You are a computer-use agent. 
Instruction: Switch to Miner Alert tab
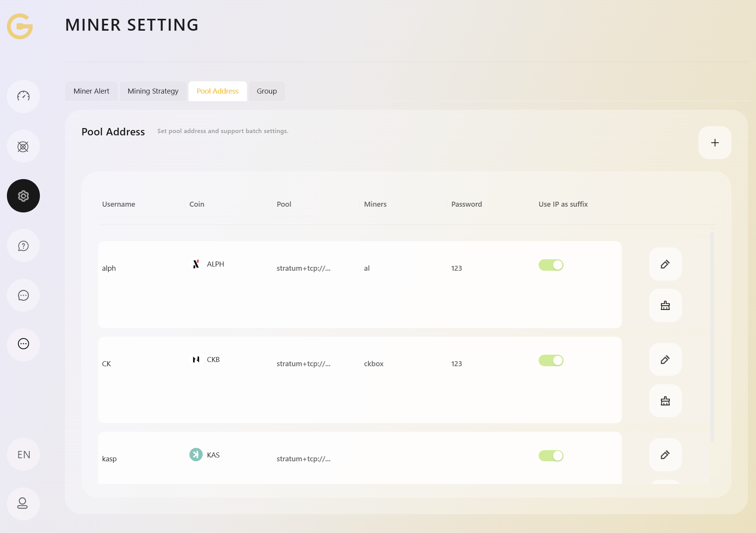(x=91, y=91)
